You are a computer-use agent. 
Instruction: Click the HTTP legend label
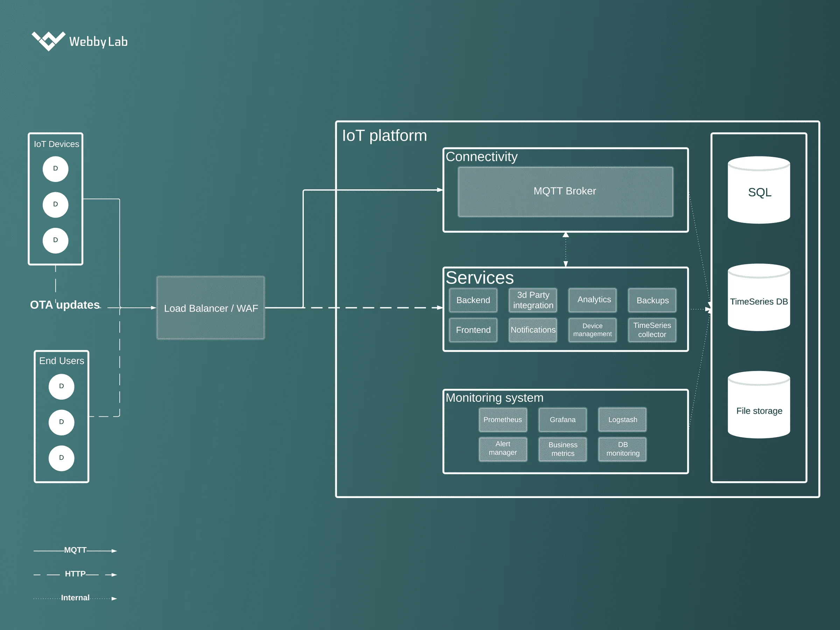point(75,574)
